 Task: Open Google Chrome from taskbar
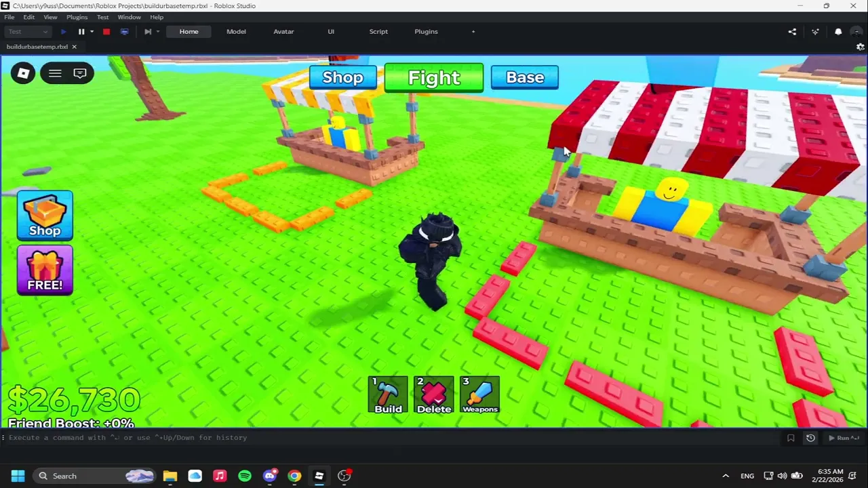(294, 476)
